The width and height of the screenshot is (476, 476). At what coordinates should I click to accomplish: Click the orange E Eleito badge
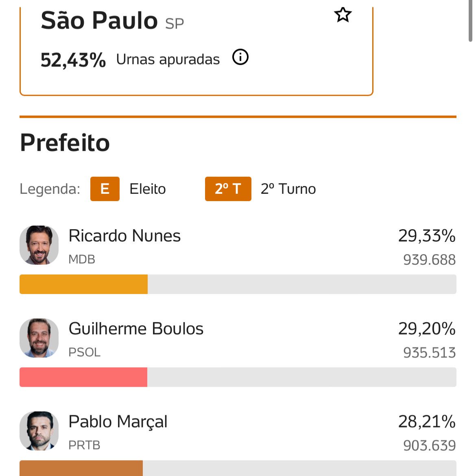tap(105, 189)
